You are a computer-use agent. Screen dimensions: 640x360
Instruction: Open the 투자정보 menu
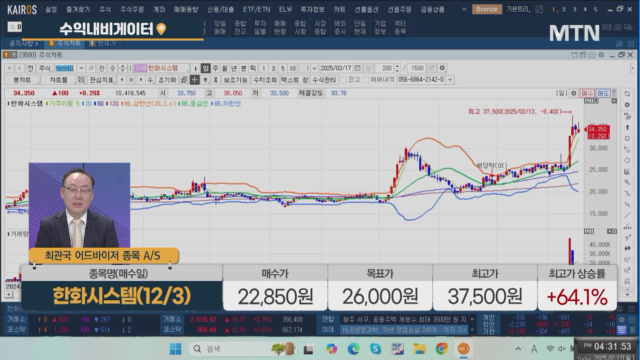click(312, 9)
